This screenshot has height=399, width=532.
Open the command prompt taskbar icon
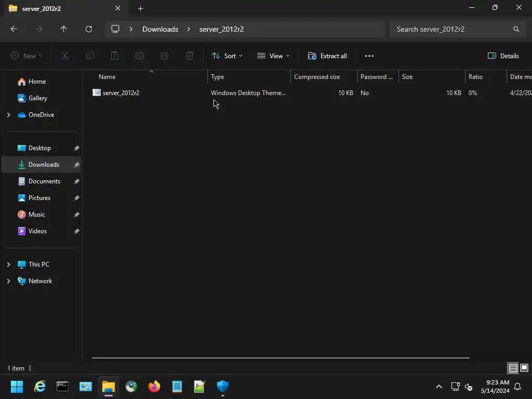(62, 387)
